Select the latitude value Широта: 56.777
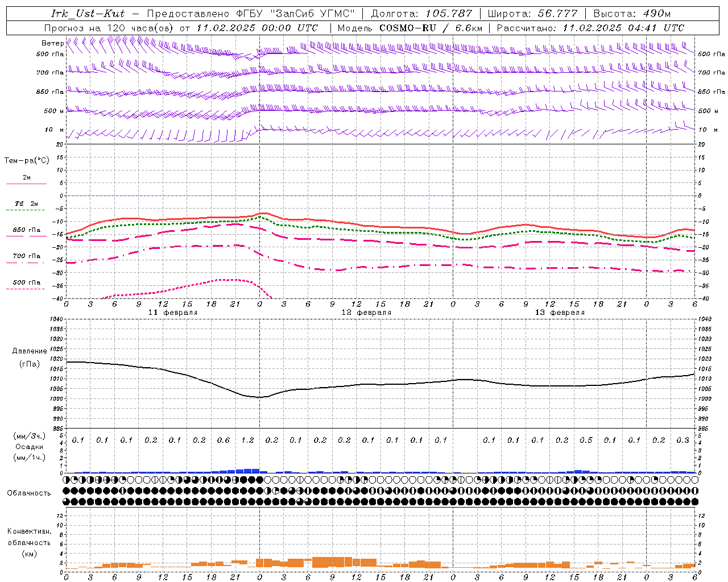Screen dimensions: 728x582 (532, 14)
